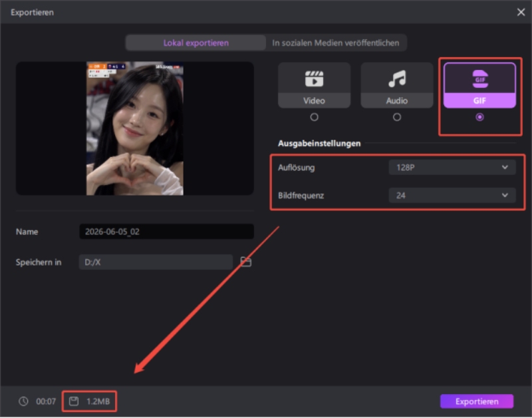Switch to Lokal exportieren tab
This screenshot has height=418, width=532.
(196, 43)
